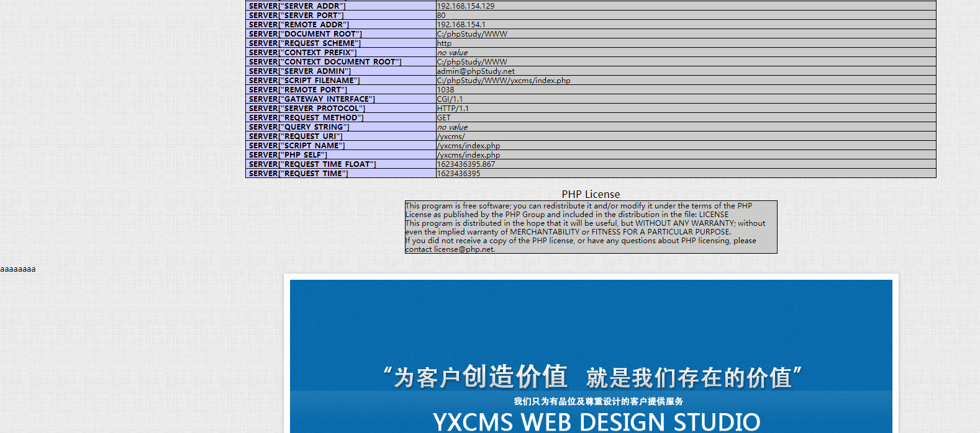Click the SERVER["SERVER_PROTOCOL"] key cell
The image size is (980, 433).
[341, 108]
